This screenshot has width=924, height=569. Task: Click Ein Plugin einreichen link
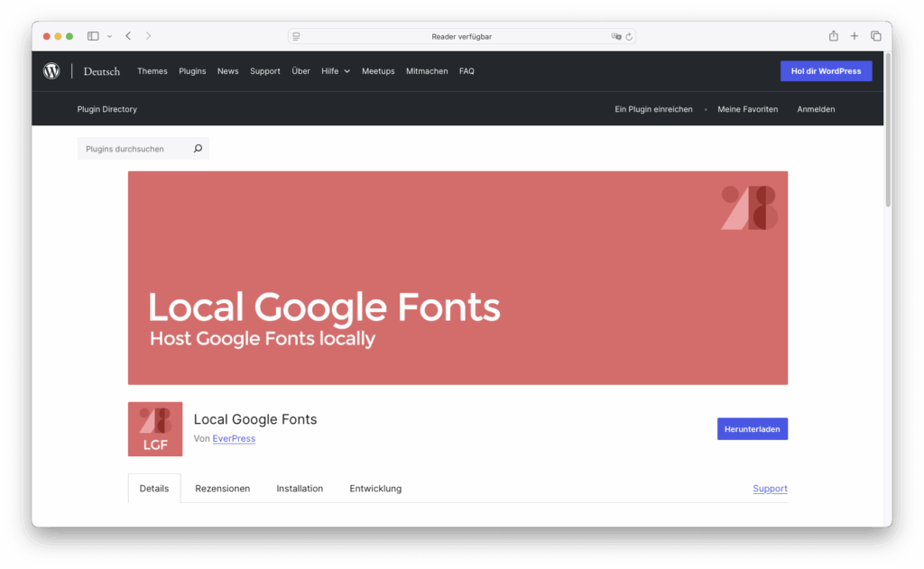click(653, 109)
